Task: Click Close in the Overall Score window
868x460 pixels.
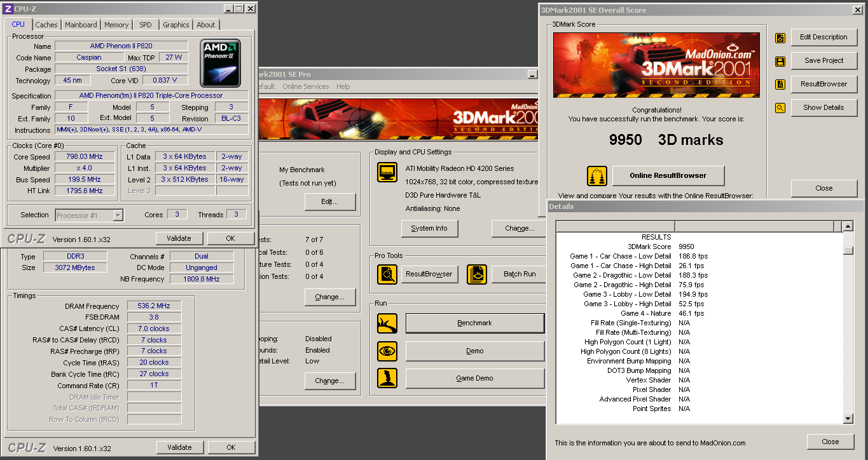Action: point(824,188)
